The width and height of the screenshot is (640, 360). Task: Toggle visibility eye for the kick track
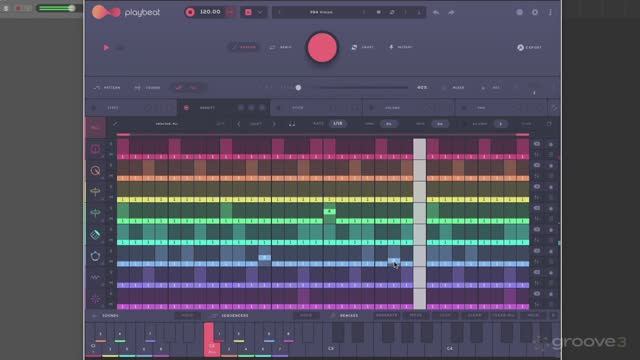click(537, 144)
